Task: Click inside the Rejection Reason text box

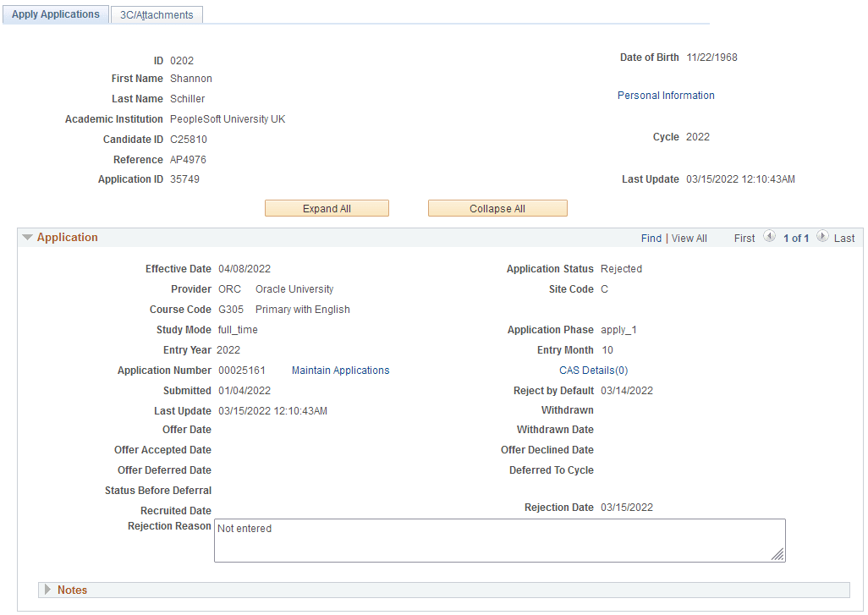Action: point(500,541)
